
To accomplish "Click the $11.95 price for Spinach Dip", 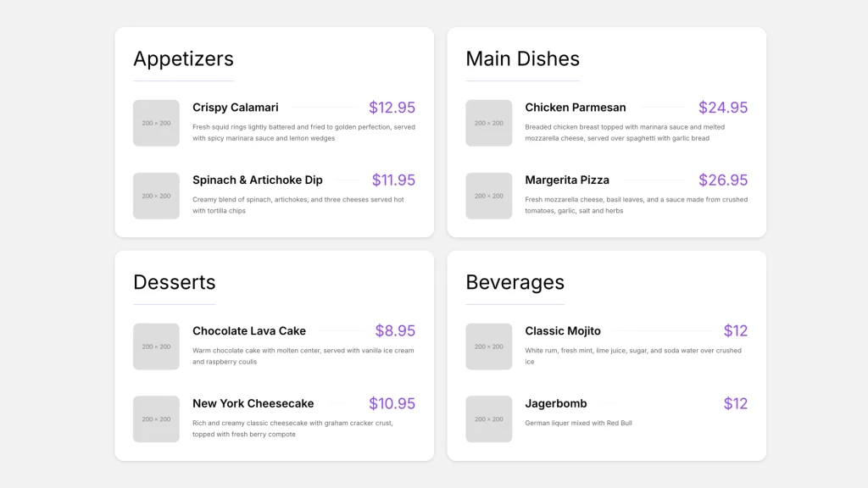I will coord(393,180).
